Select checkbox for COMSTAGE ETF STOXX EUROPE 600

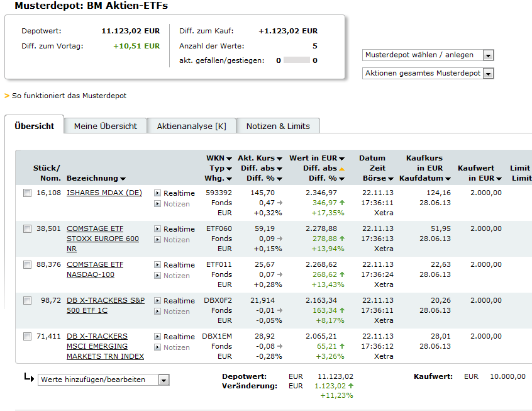click(x=27, y=229)
